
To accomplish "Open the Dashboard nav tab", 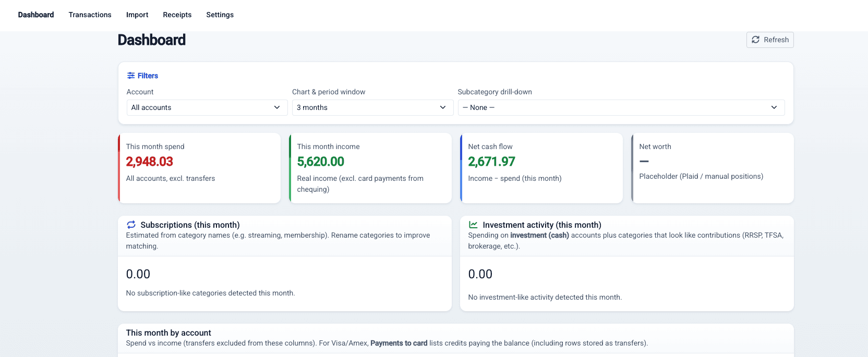I will [x=36, y=15].
